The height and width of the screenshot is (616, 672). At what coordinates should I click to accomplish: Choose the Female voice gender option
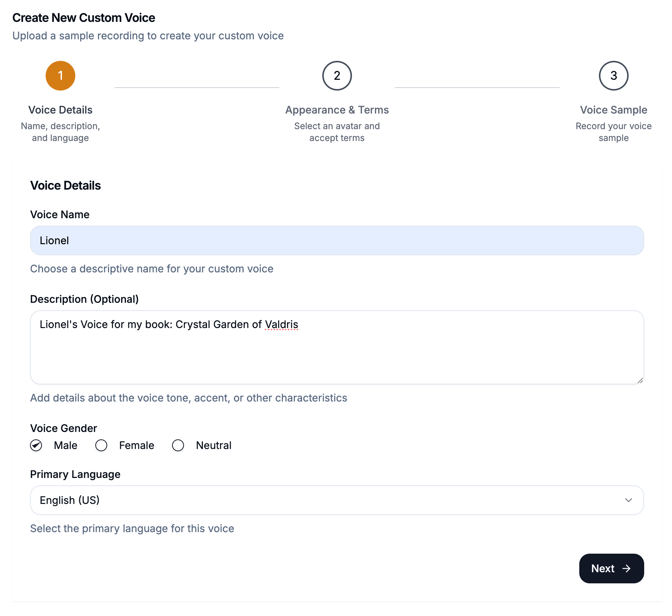pos(101,445)
